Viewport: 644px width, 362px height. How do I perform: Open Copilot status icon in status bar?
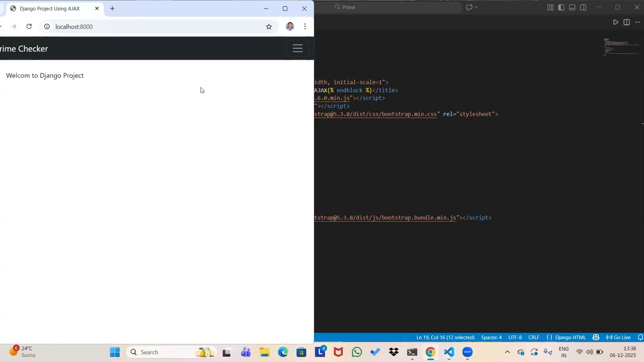point(596,337)
